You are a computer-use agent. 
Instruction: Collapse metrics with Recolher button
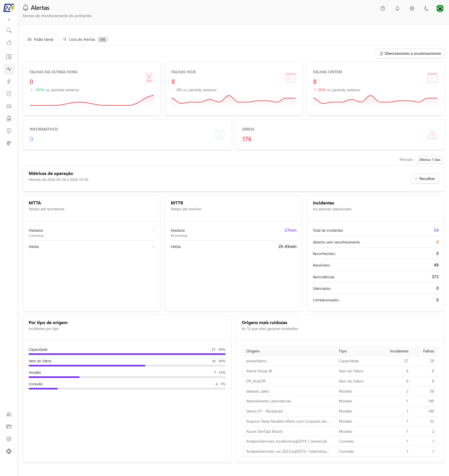(x=425, y=179)
